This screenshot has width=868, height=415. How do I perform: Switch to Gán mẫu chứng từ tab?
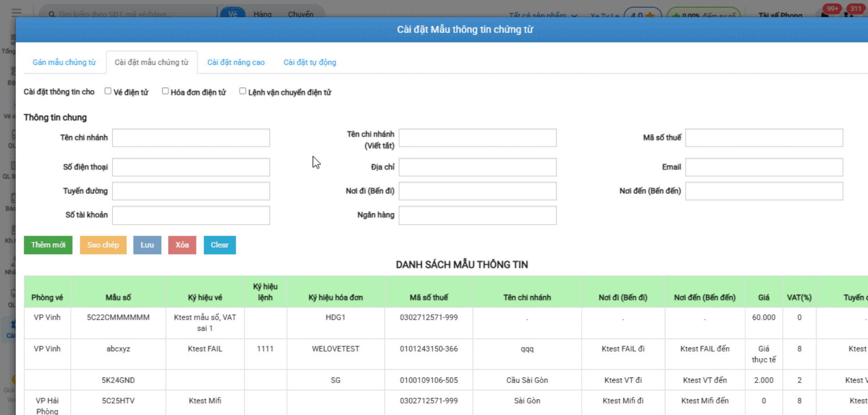(x=64, y=62)
